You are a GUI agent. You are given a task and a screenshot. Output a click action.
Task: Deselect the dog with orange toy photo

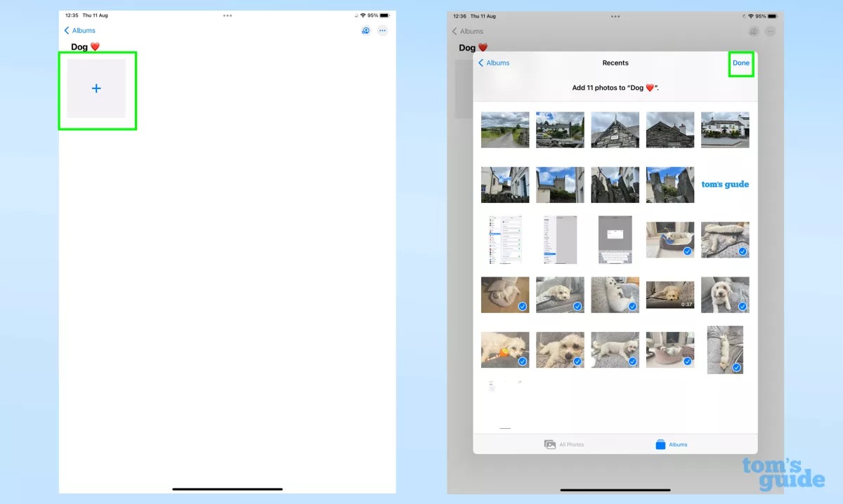tap(521, 360)
